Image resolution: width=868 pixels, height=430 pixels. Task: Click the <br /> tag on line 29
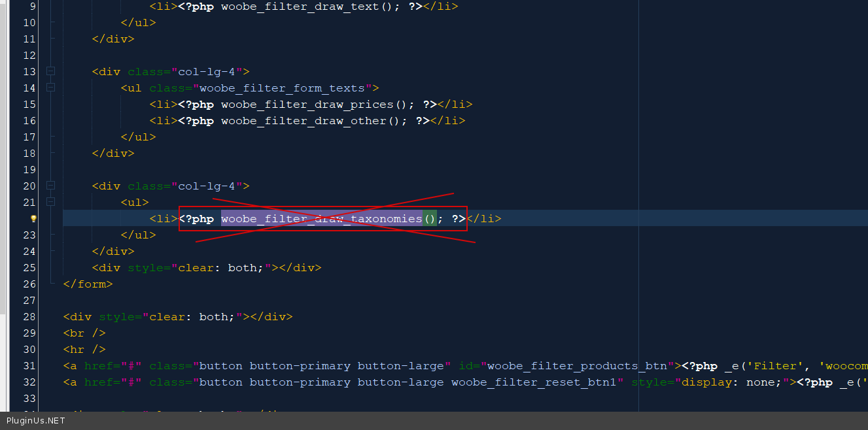[84, 333]
